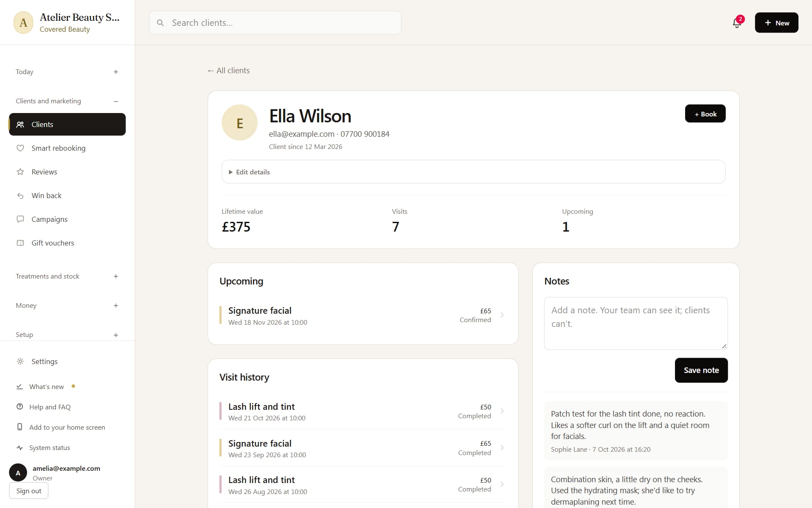812x508 pixels.
Task: Expand the Setup section
Action: click(x=116, y=335)
